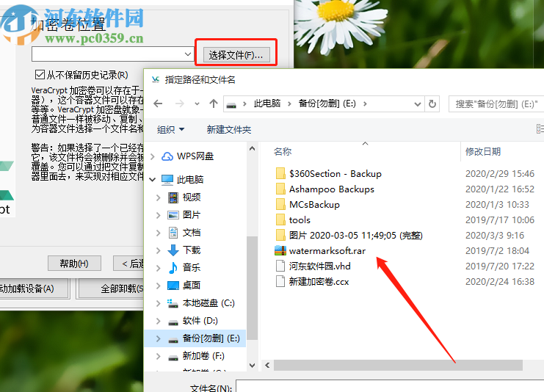Go up one folder level arrow

[214, 104]
